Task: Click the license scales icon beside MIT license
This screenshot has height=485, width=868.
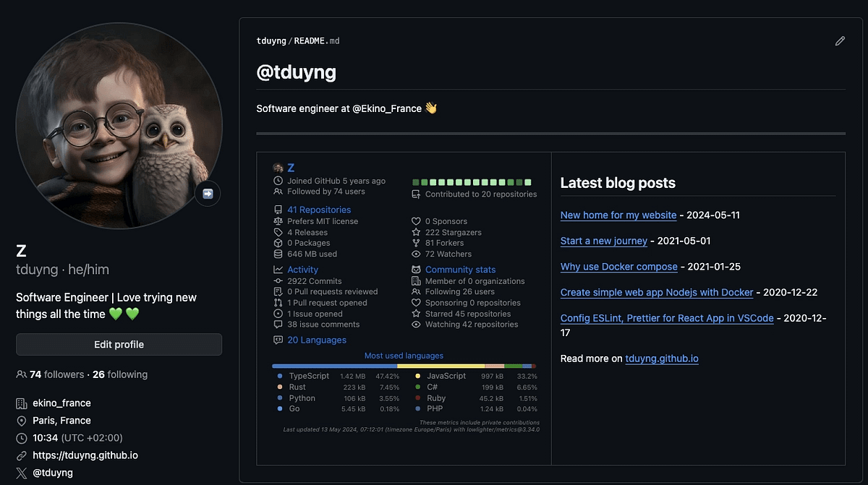Action: [278, 221]
